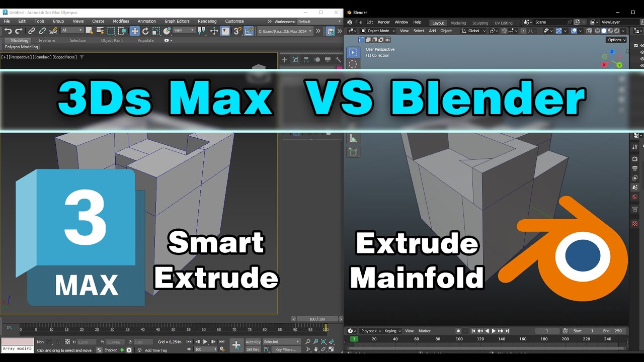Activate Select and Scale tool in 3ds Max
This screenshot has width=644, height=362.
point(155,31)
